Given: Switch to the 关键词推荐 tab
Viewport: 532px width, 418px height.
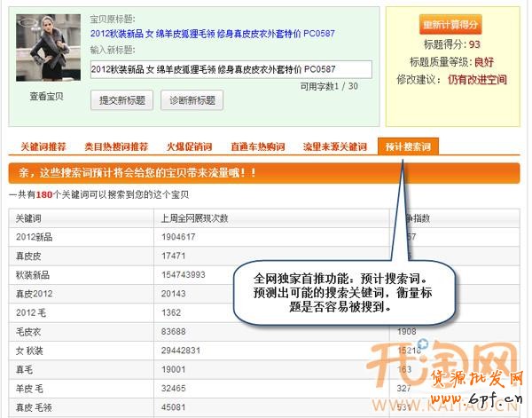Looking at the screenshot, I should coord(42,146).
